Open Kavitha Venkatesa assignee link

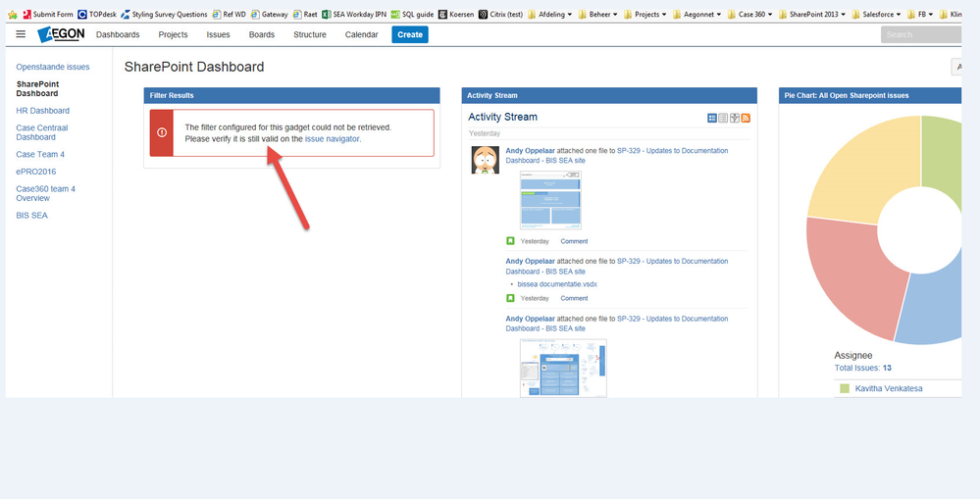coord(888,388)
